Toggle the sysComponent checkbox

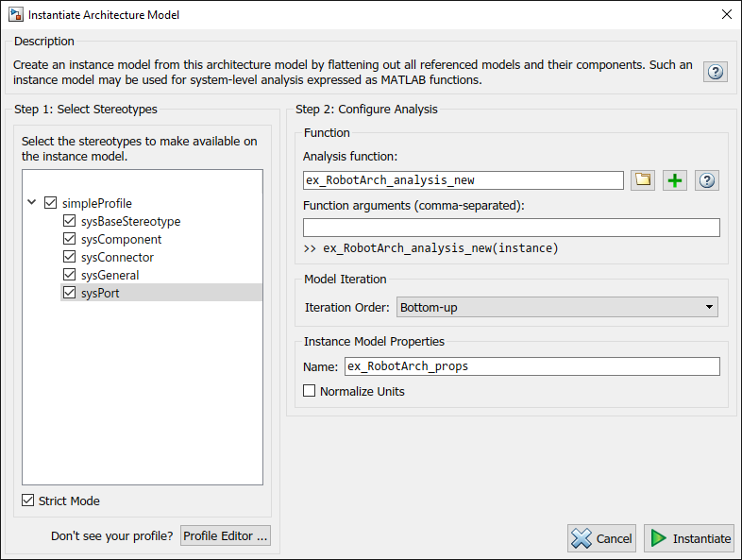click(69, 239)
